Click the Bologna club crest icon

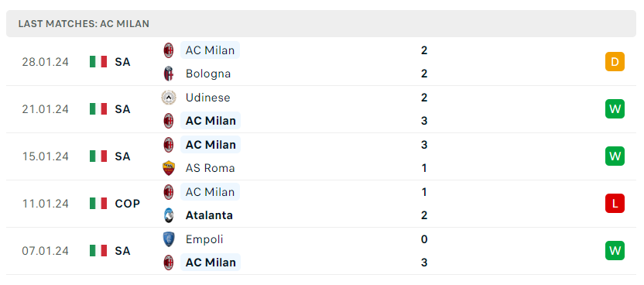(169, 74)
